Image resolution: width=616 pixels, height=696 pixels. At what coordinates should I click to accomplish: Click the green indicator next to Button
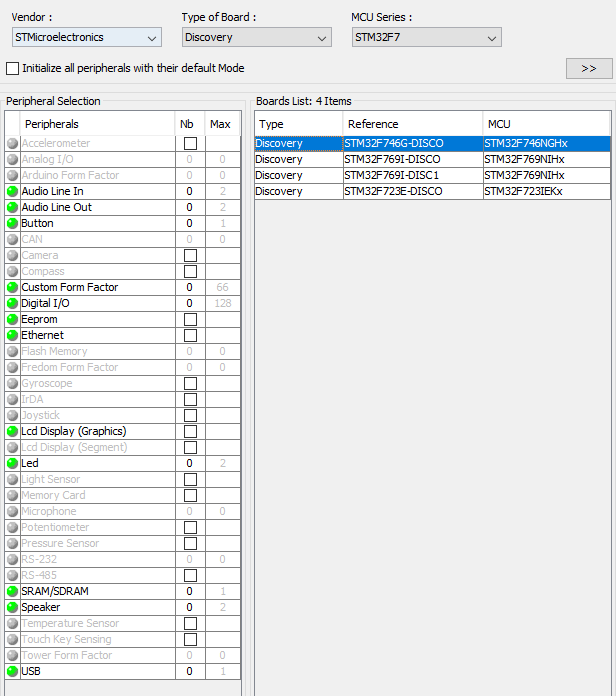pos(12,223)
